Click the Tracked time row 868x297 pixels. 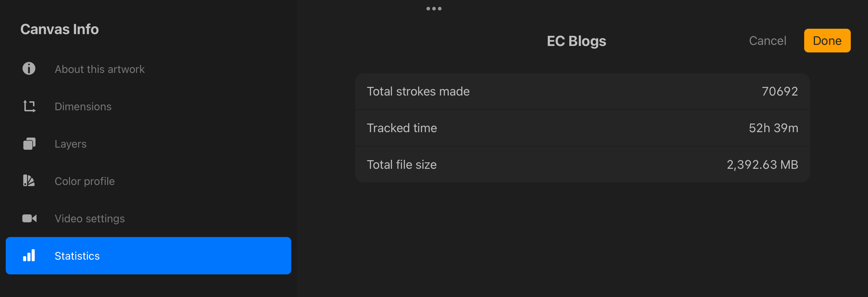pyautogui.click(x=582, y=128)
